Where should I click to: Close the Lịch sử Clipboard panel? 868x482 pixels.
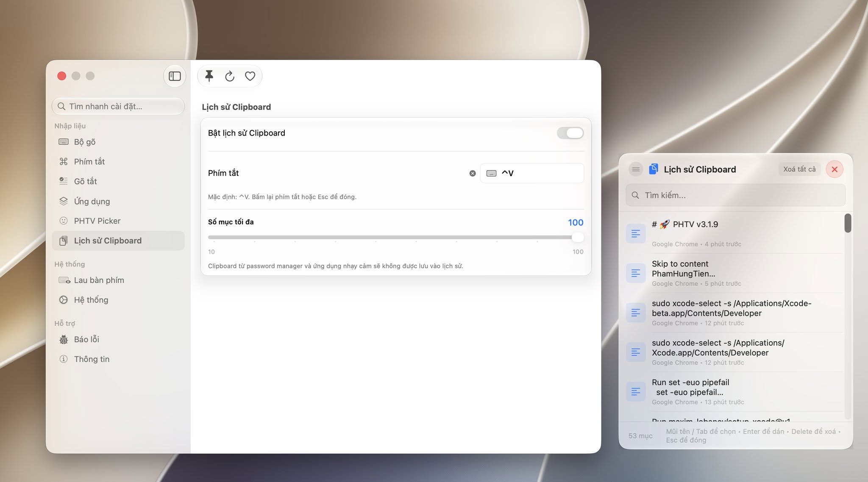[835, 169]
